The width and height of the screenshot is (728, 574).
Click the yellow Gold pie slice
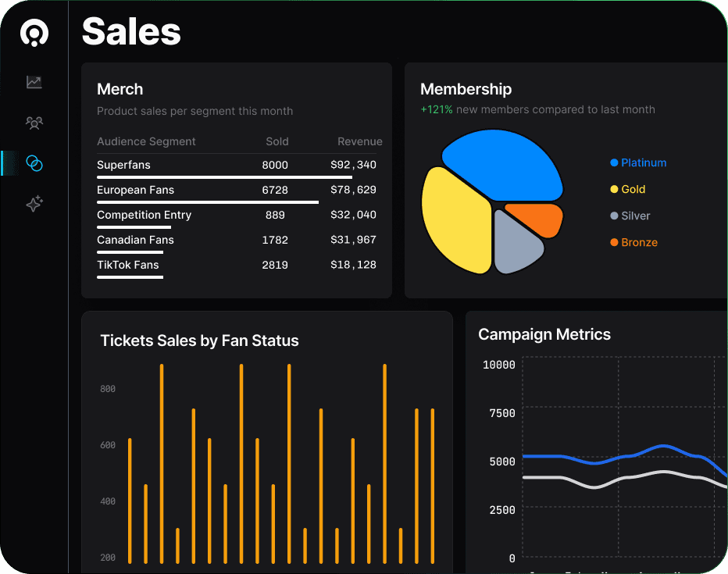click(455, 221)
